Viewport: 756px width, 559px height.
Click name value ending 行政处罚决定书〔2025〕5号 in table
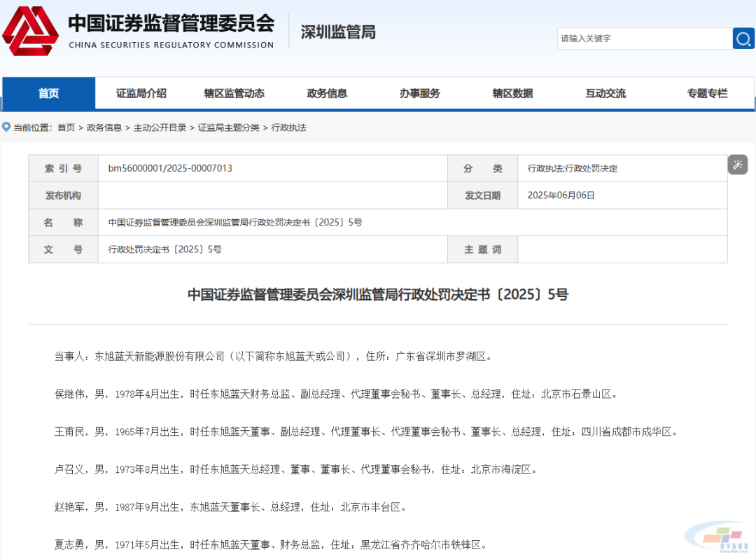tap(234, 222)
